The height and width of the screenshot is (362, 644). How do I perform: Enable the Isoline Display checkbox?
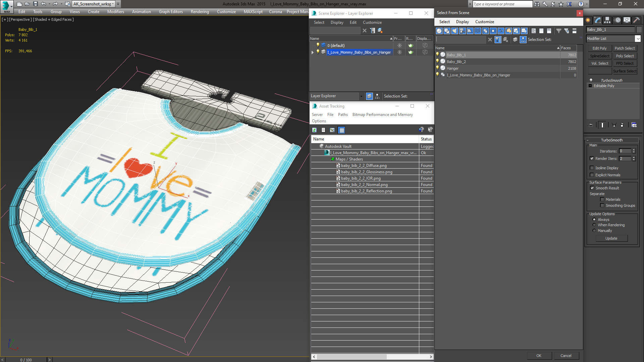pyautogui.click(x=592, y=168)
